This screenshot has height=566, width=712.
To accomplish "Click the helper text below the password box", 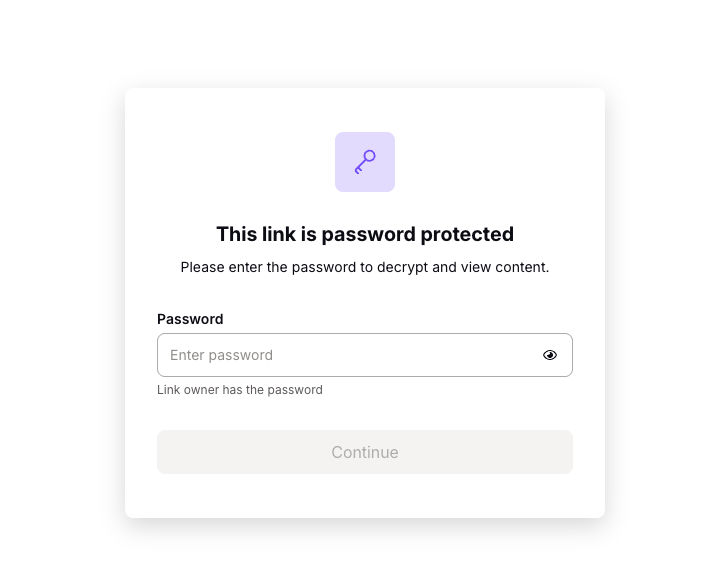I will click(x=240, y=390).
